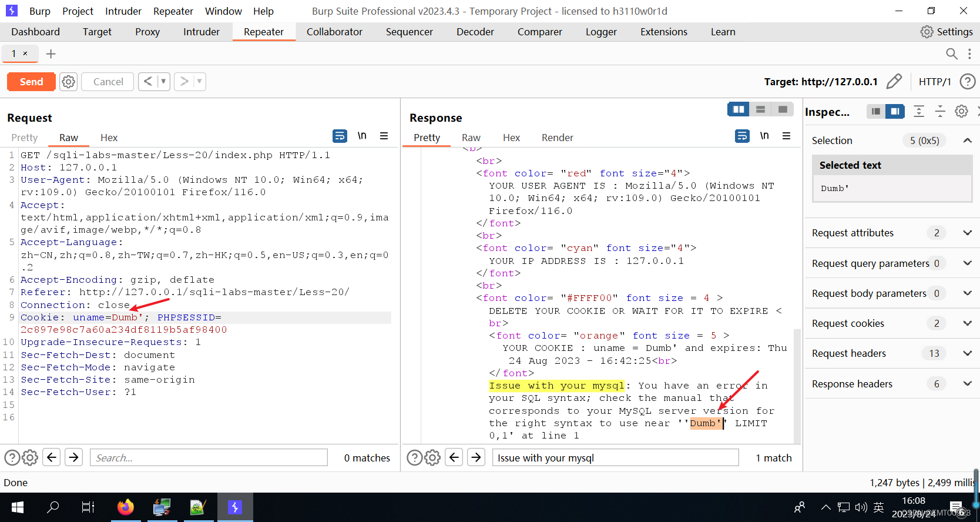This screenshot has width=980, height=522.
Task: Collapse all Inspector sections icon
Action: 940,111
